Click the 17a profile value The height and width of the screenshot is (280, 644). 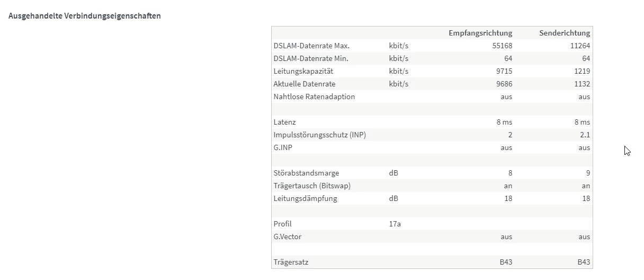395,224
